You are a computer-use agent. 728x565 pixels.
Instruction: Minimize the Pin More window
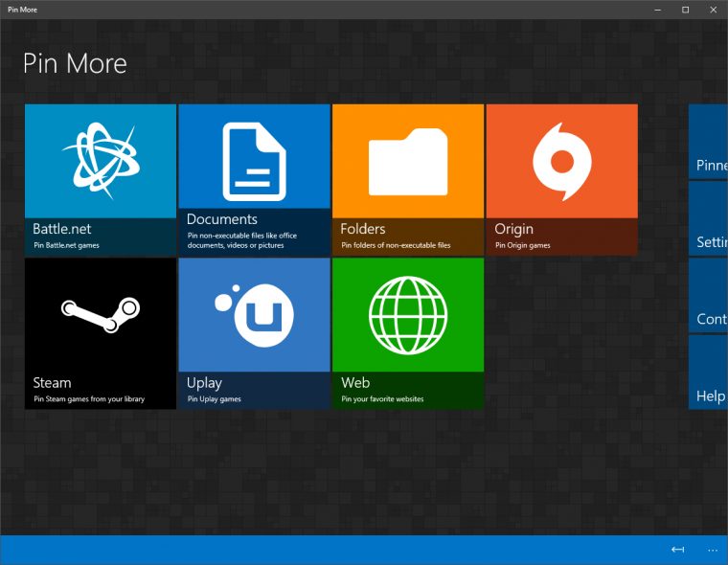tap(656, 10)
